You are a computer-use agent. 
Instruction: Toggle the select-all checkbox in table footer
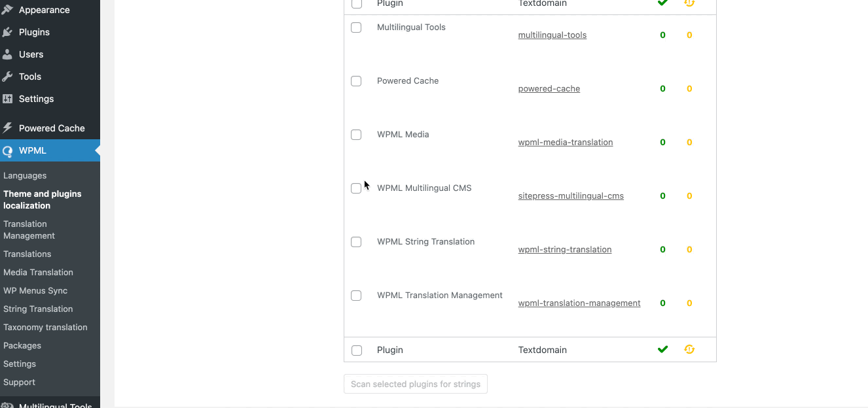pyautogui.click(x=357, y=350)
